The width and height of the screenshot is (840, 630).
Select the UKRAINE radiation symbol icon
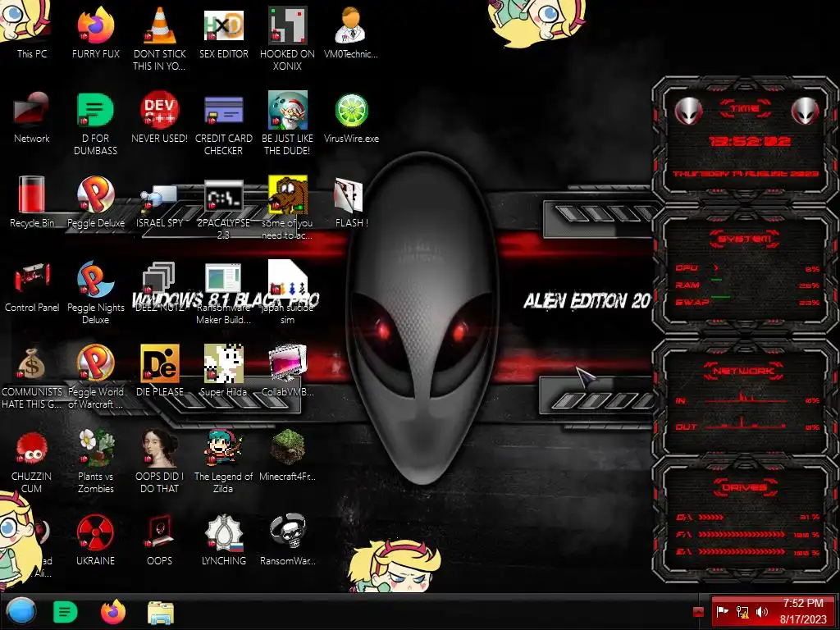(x=95, y=540)
